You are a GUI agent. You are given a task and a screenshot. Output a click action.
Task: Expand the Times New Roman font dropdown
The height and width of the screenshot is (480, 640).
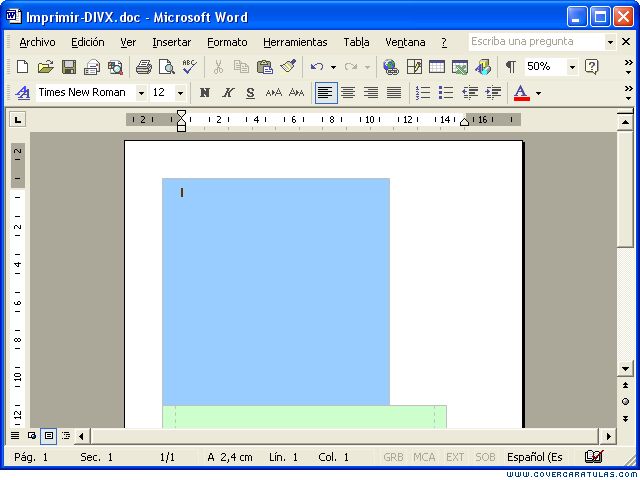pyautogui.click(x=141, y=93)
